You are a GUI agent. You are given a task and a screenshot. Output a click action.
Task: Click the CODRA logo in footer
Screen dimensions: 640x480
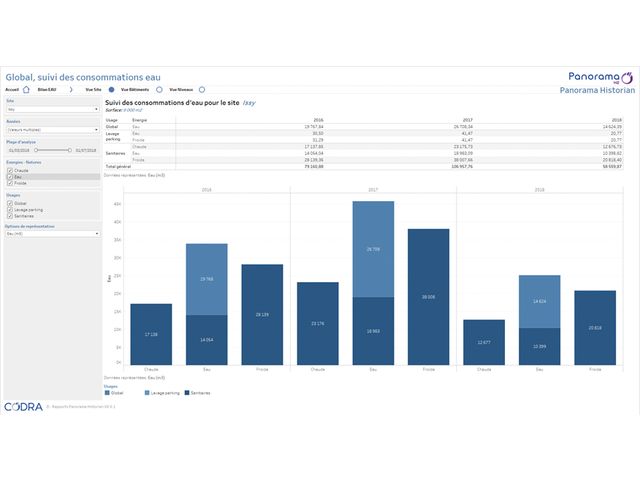click(x=22, y=407)
